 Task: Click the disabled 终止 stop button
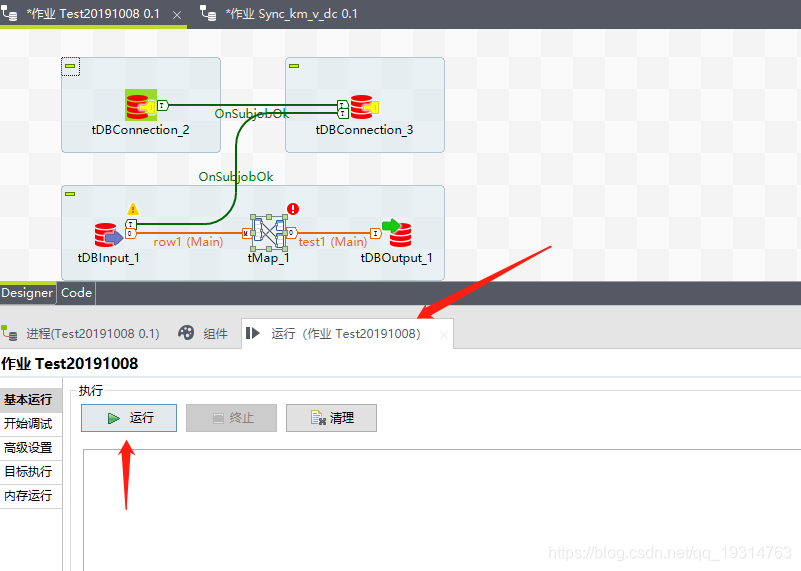click(231, 418)
